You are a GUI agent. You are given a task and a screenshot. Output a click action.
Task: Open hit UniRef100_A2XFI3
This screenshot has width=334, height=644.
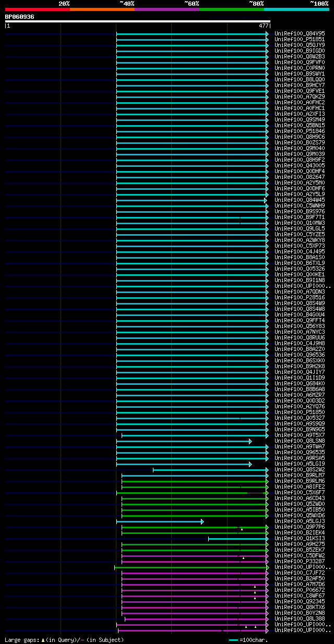point(300,114)
